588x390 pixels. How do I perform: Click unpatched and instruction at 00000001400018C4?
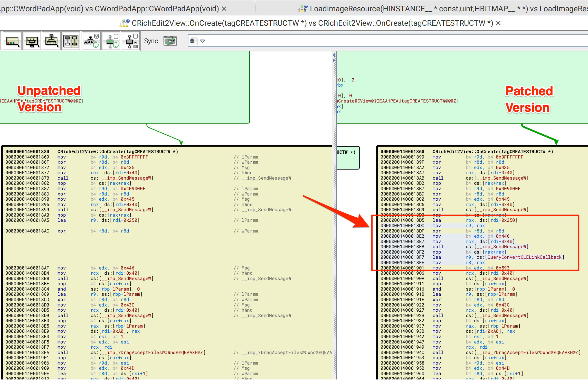(73, 289)
